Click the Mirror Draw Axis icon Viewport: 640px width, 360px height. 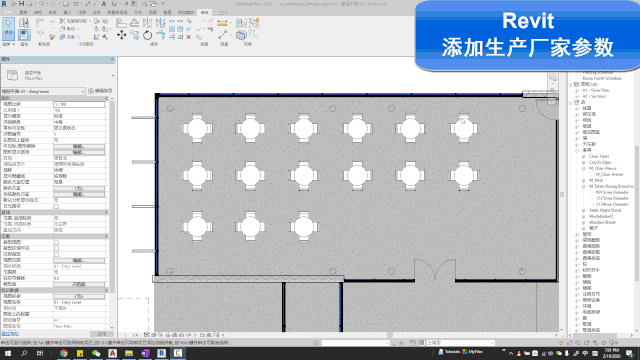click(x=160, y=23)
